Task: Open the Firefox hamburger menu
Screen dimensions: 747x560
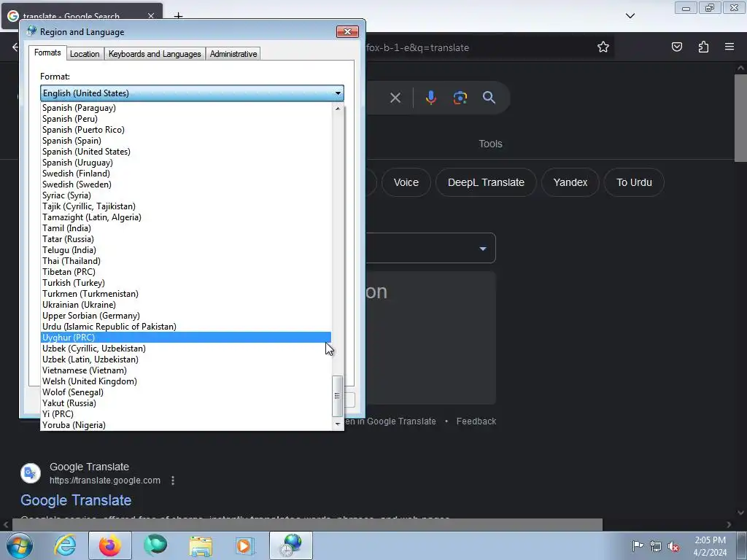Action: coord(729,47)
